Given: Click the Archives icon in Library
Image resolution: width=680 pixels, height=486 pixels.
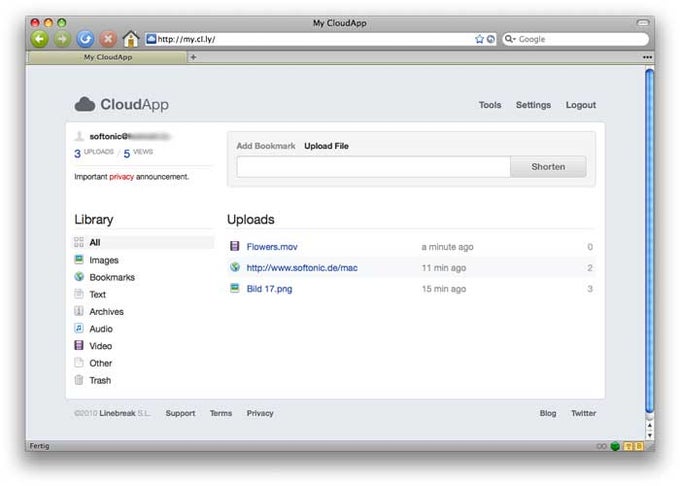Looking at the screenshot, I should (78, 311).
